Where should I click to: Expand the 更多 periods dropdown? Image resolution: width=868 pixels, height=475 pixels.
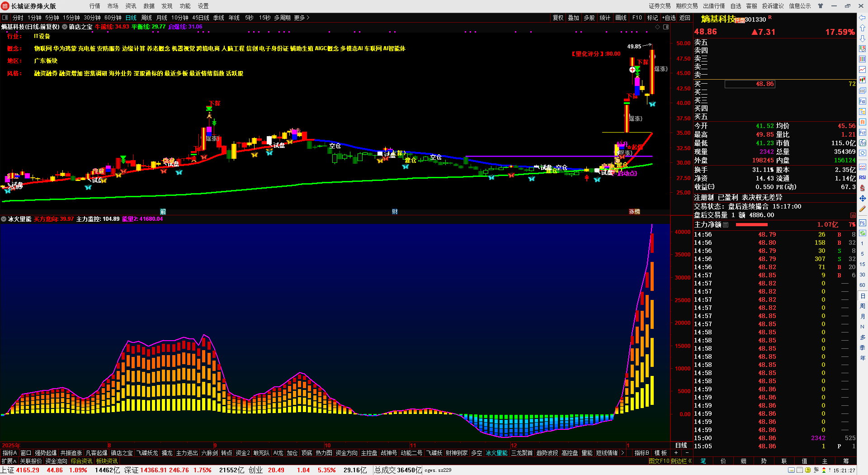[302, 18]
